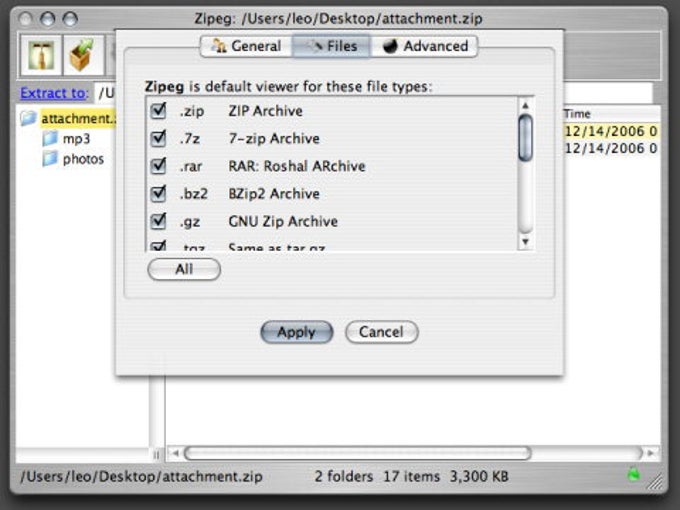Viewport: 680px width, 510px height.
Task: Click the attachment.zip folder icon in the tree
Action: tap(29, 118)
